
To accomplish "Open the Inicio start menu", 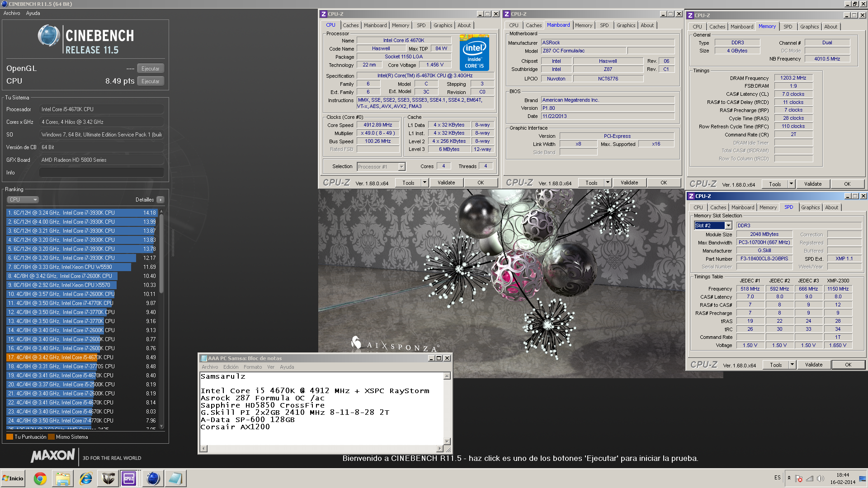I will tap(13, 479).
